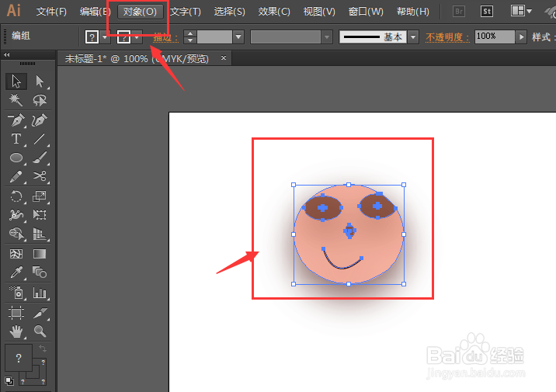556x392 pixels.
Task: Click the stroke weight value field
Action: tap(214, 36)
